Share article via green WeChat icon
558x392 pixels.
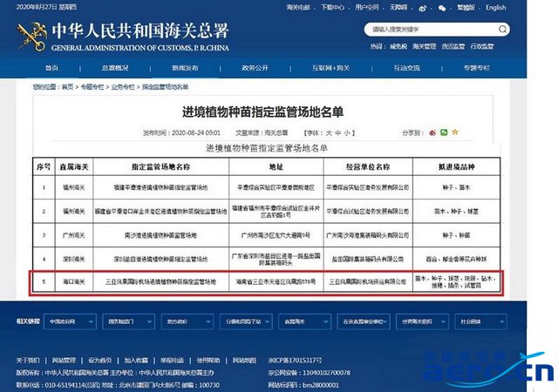[x=444, y=132]
